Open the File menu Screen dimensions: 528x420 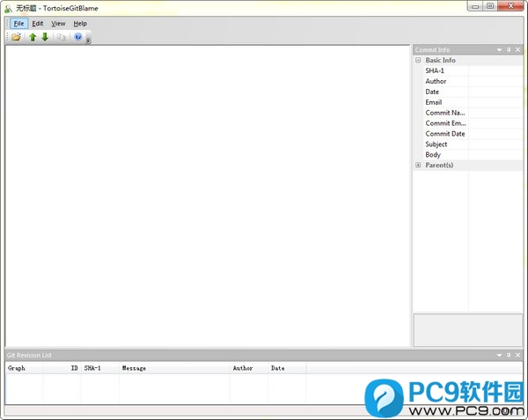pos(18,24)
